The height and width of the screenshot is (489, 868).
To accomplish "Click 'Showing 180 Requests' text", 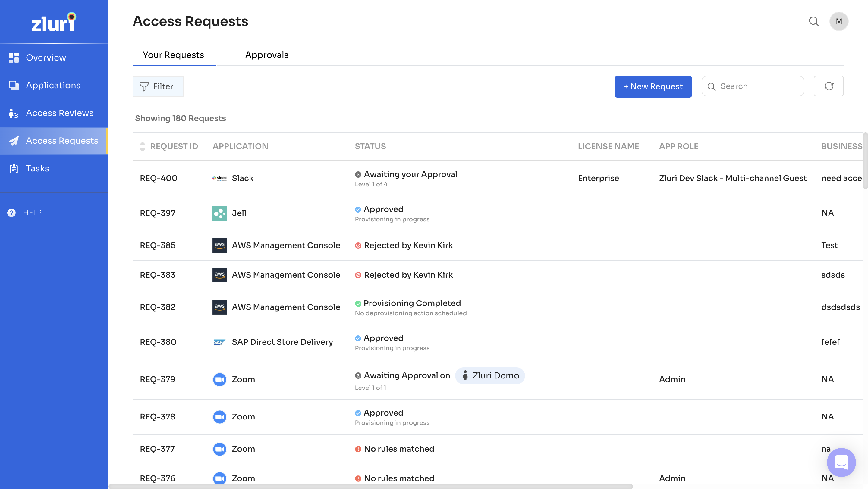I will click(x=180, y=118).
